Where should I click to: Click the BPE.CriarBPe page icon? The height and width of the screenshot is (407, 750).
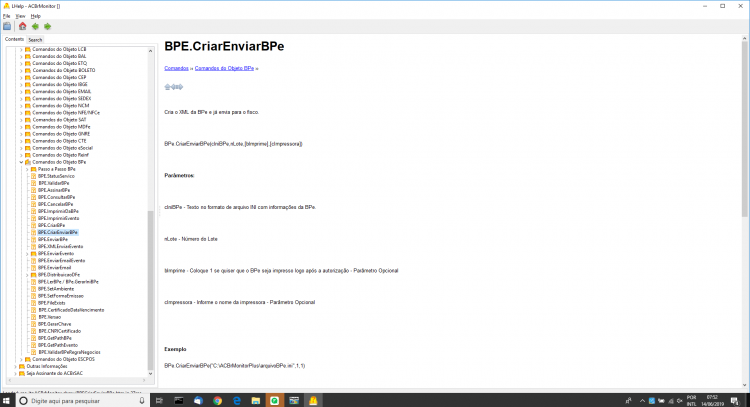tap(33, 225)
